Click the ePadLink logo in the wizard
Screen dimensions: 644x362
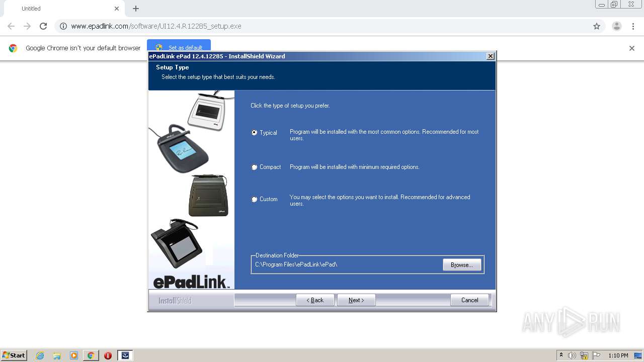click(191, 282)
